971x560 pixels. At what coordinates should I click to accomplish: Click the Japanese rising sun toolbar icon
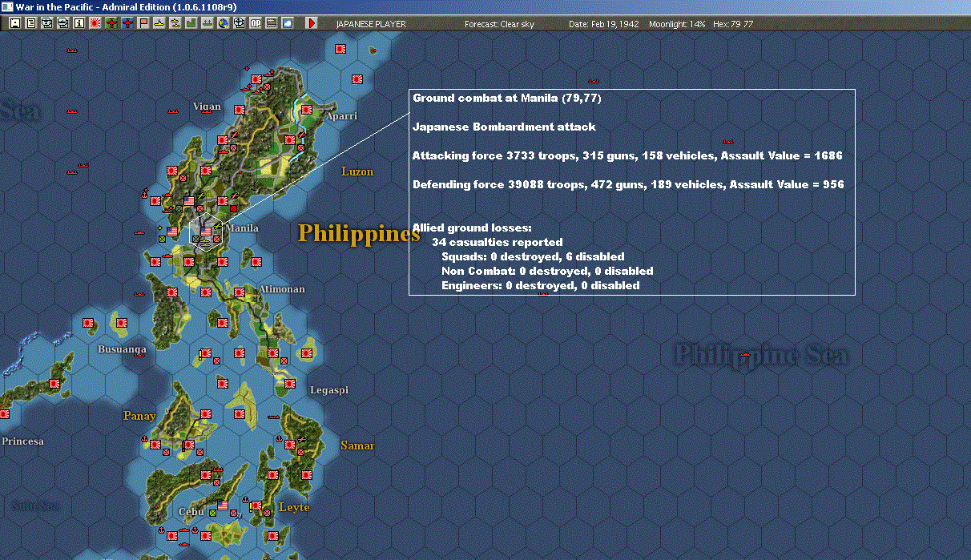click(x=95, y=23)
